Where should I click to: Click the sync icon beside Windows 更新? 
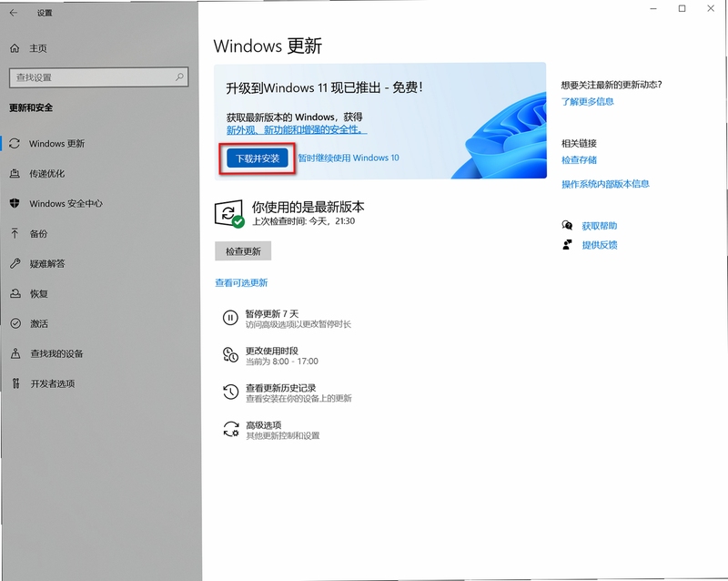coord(15,143)
